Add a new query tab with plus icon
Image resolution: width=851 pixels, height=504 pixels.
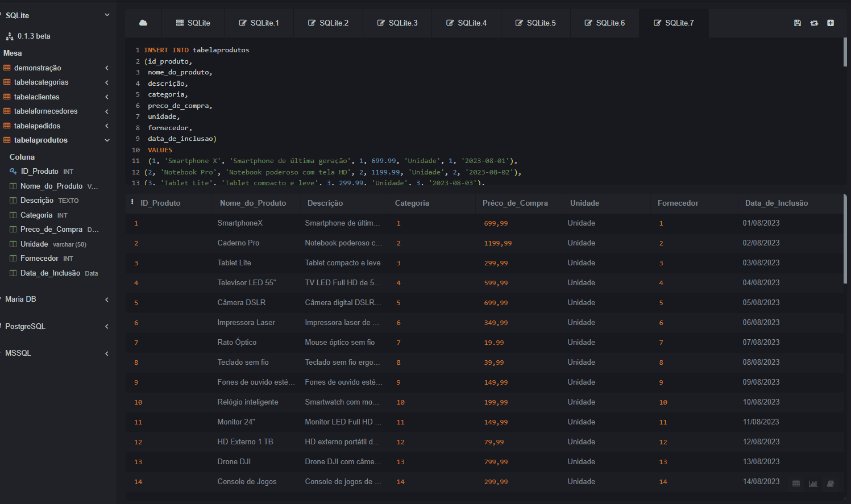coord(831,23)
